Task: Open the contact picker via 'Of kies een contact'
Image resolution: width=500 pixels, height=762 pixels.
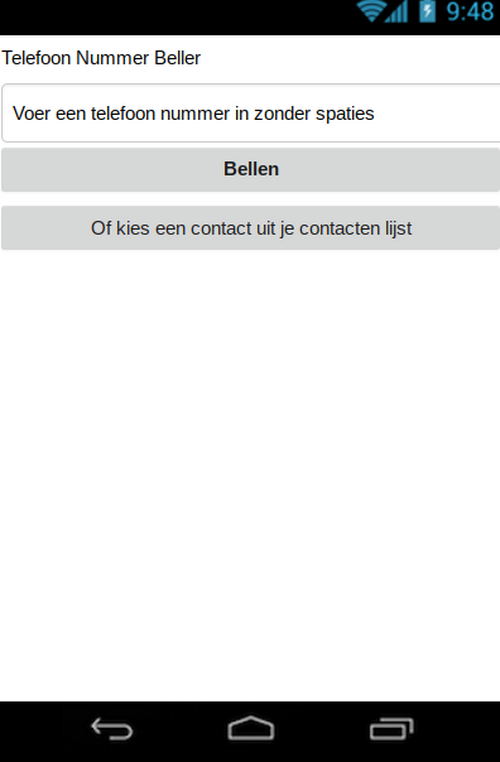Action: [x=251, y=228]
